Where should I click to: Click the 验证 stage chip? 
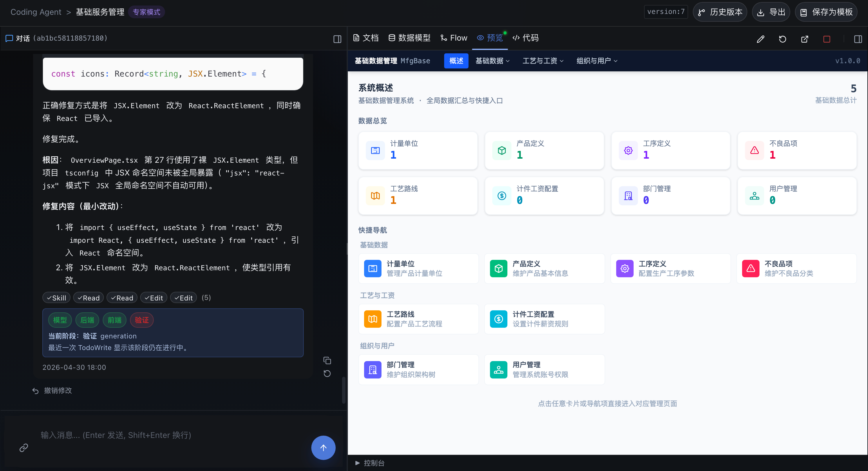[142, 320]
